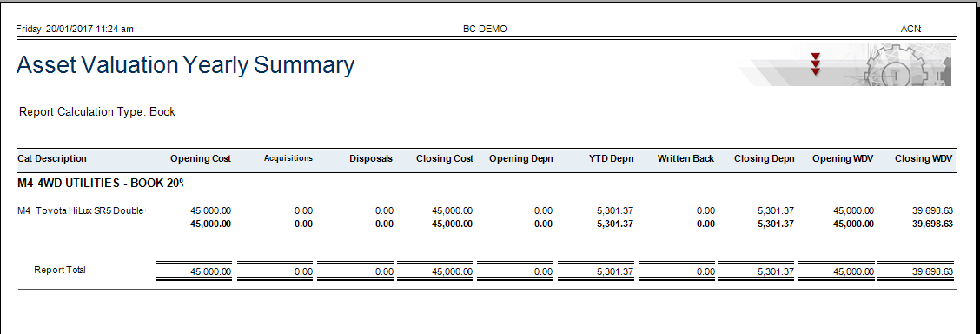Click the red triple-arrow logo icon
This screenshot has width=980, height=334.
pos(815,64)
